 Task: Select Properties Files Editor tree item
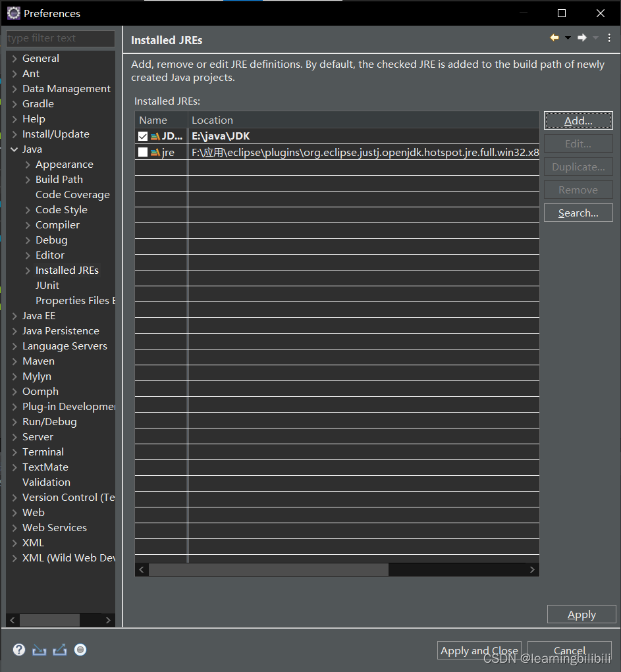[76, 300]
